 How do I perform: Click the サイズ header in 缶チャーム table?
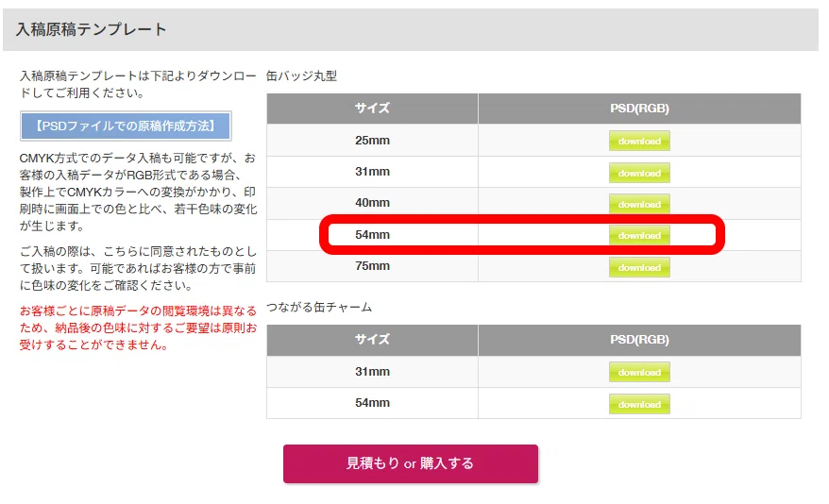(x=372, y=340)
